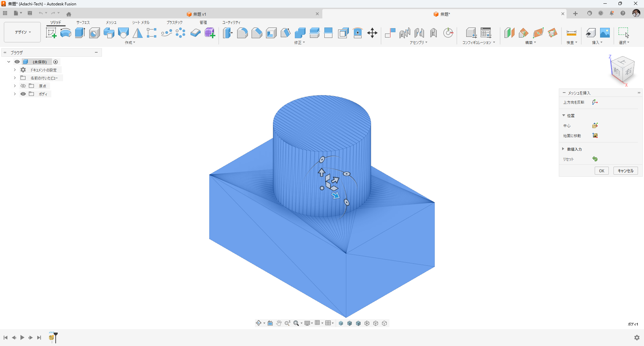644x346 pixels.
Task: Switch to the ユーティリティ ribbon tab
Action: (x=231, y=22)
